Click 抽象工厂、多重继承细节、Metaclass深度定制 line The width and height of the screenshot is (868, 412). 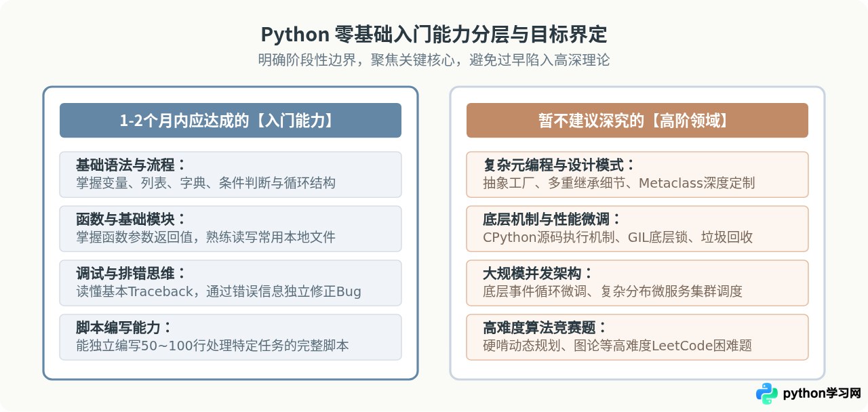coord(619,183)
